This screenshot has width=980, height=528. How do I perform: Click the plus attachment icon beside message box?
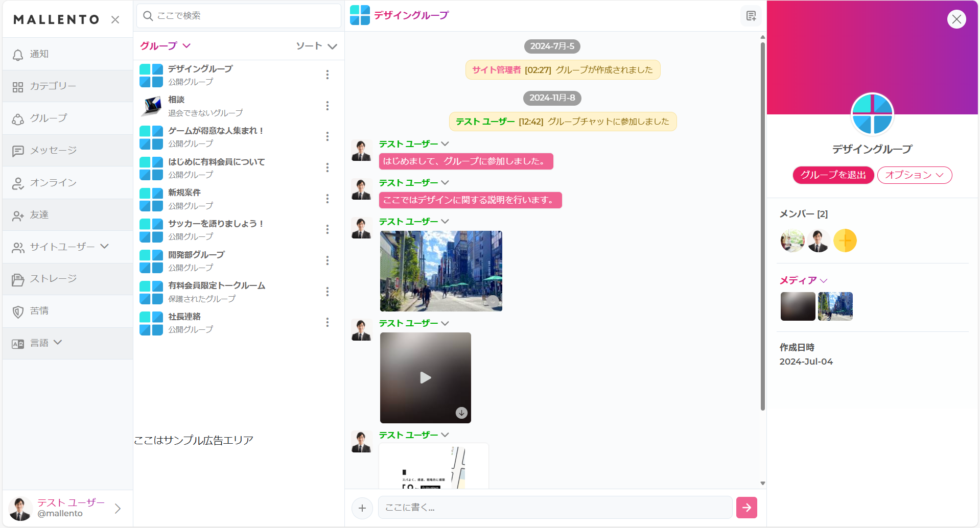click(362, 508)
